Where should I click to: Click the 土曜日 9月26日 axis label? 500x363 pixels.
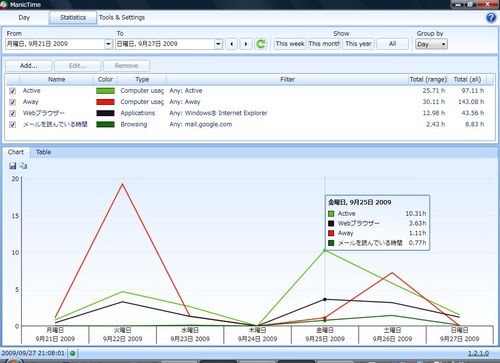click(392, 335)
